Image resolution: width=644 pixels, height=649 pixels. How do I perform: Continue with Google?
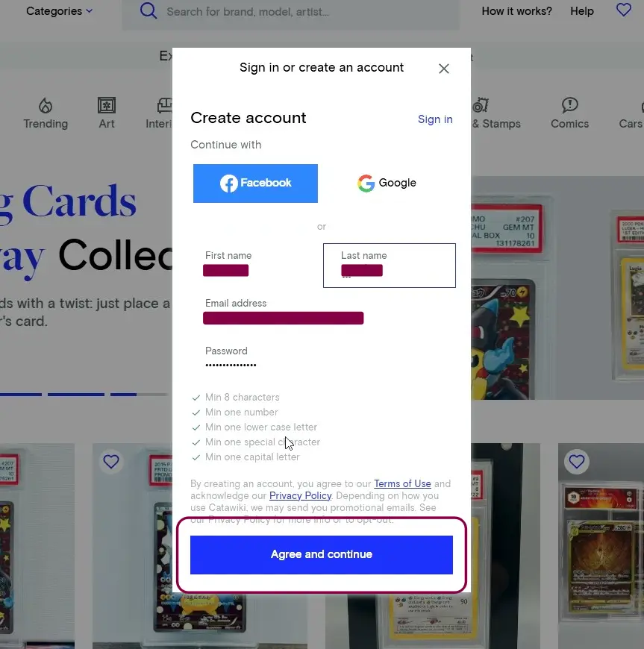tap(387, 184)
